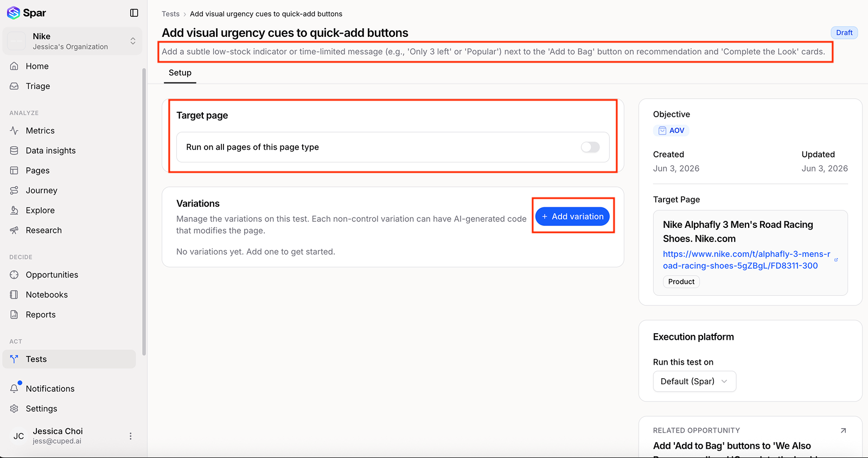Image resolution: width=868 pixels, height=458 pixels.
Task: Click the Tests split icon
Action: tap(14, 359)
